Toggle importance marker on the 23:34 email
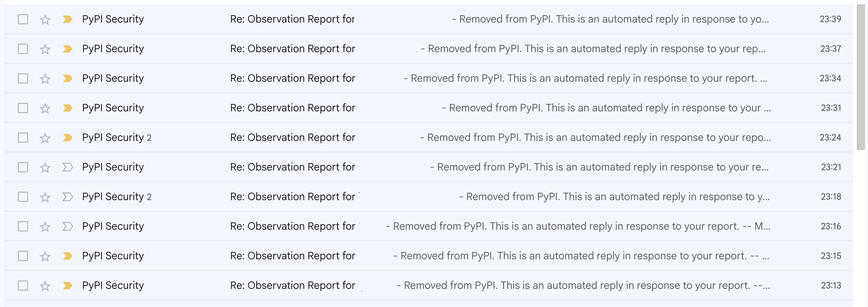The height and width of the screenshot is (307, 868). coord(67,78)
